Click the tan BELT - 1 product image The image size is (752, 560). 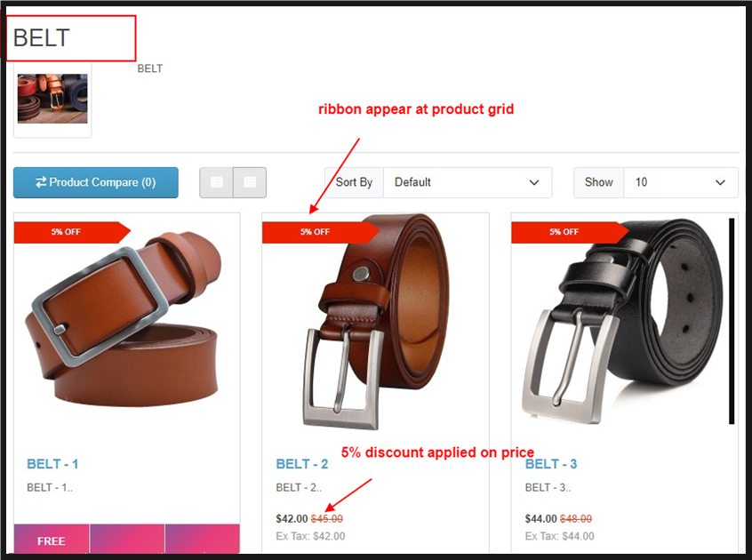(124, 321)
